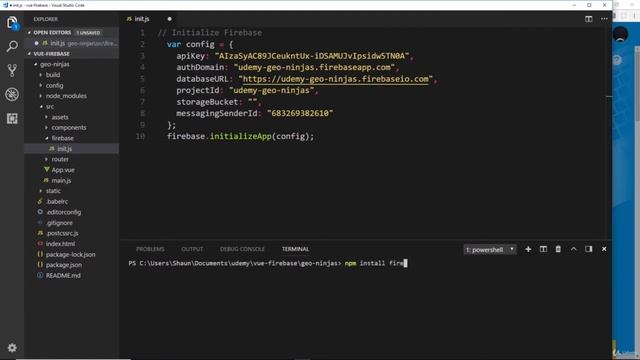640x360 pixels.
Task: Open editor More Actions ellipsis
Action: (604, 19)
